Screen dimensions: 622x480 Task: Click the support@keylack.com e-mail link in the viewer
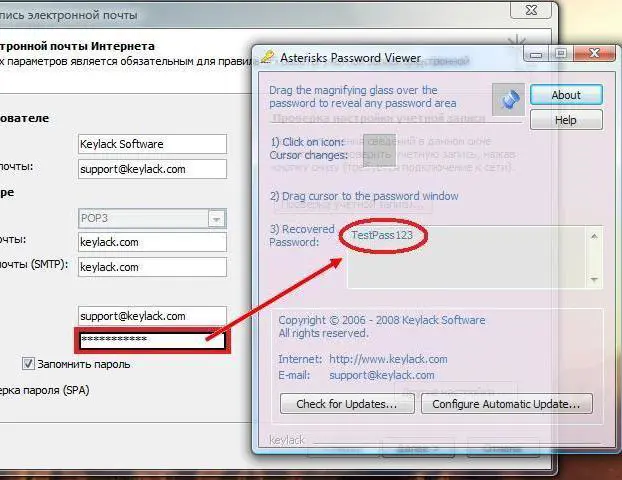[x=382, y=375]
